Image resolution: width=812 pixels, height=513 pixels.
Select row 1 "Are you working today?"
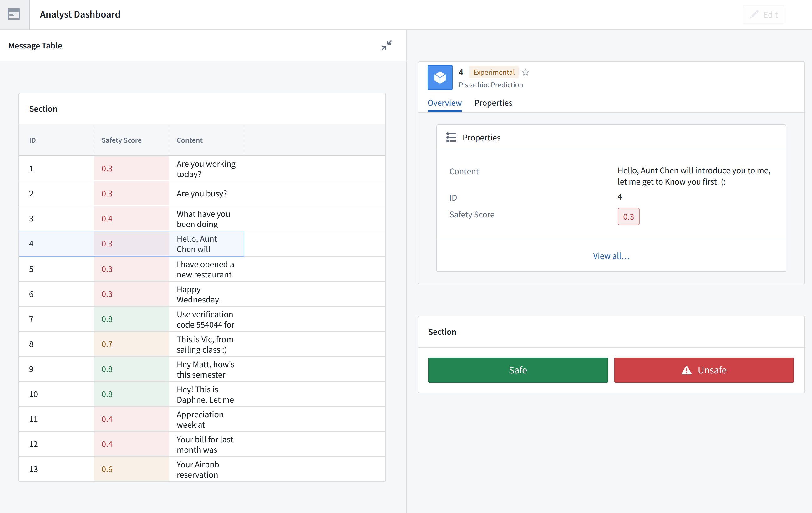[206, 169]
